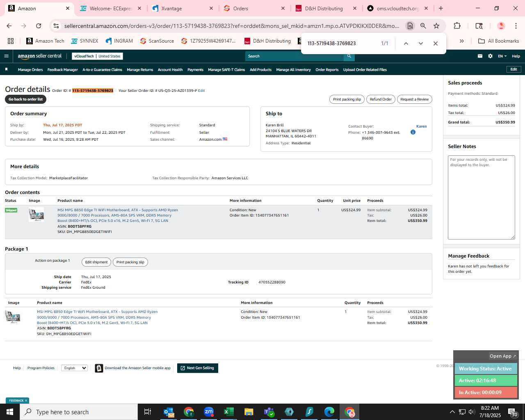Open the EN language dropdown

502,56
